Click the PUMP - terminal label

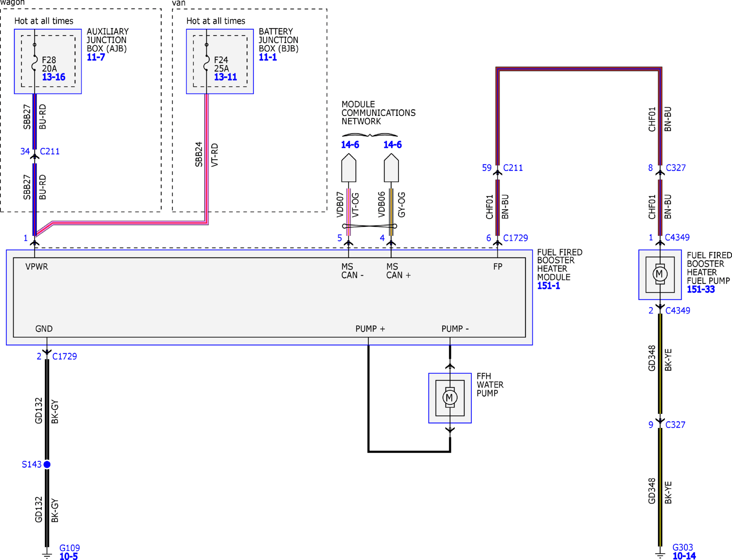point(455,329)
